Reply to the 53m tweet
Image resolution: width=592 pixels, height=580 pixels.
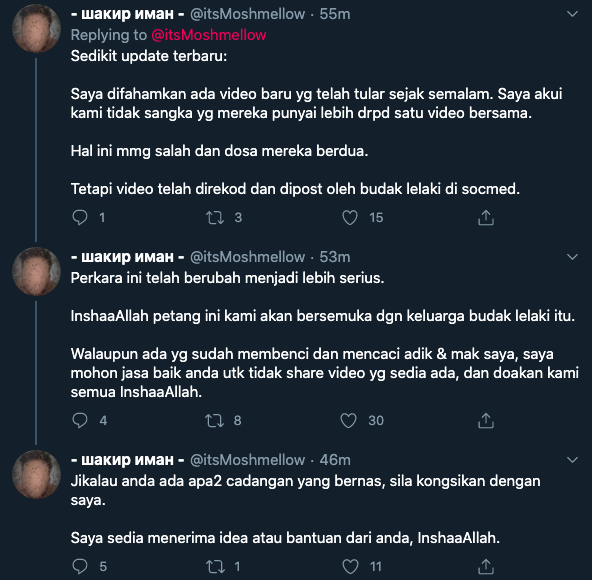(x=80, y=420)
